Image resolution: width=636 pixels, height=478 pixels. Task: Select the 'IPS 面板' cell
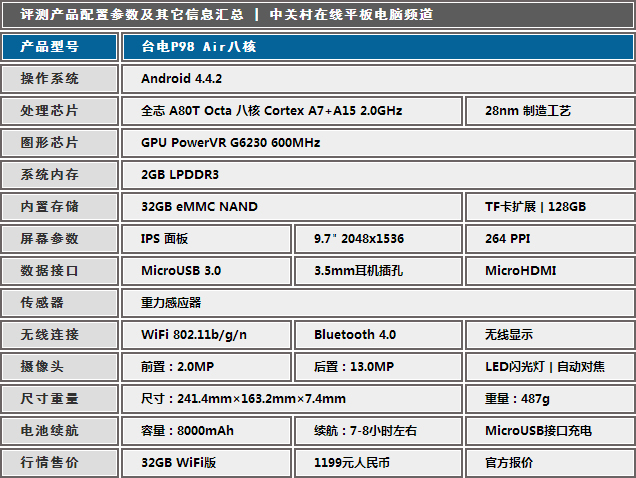tap(206, 239)
